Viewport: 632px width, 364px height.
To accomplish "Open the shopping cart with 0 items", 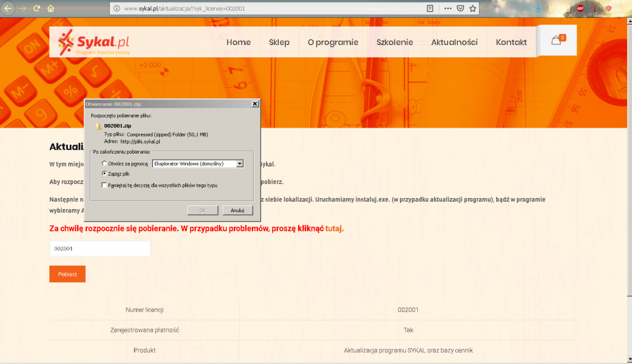I will click(556, 39).
